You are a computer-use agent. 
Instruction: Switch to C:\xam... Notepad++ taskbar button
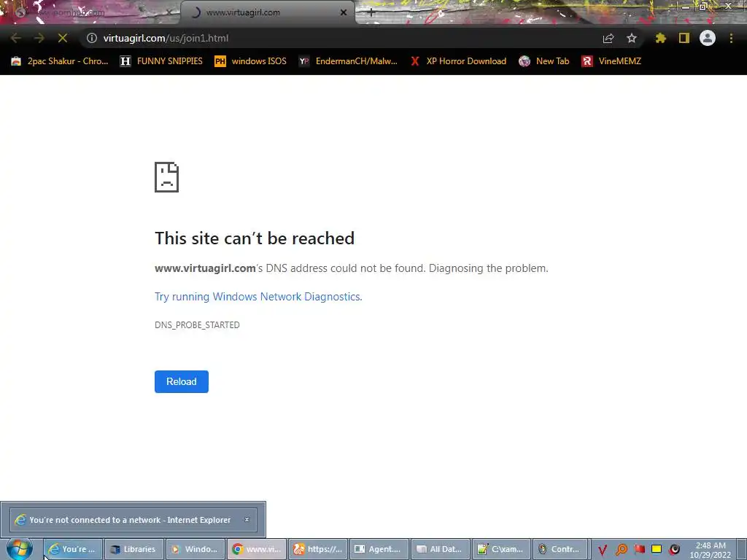(x=501, y=549)
